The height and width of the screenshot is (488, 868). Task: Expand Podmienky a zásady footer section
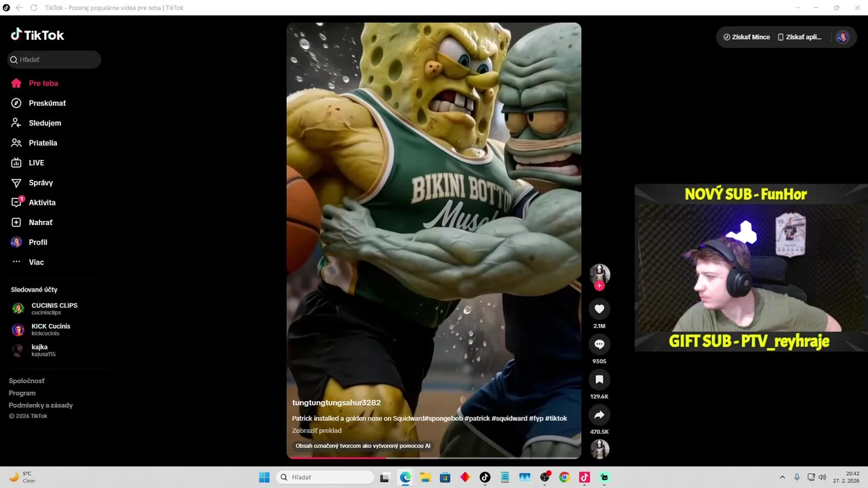[41, 405]
